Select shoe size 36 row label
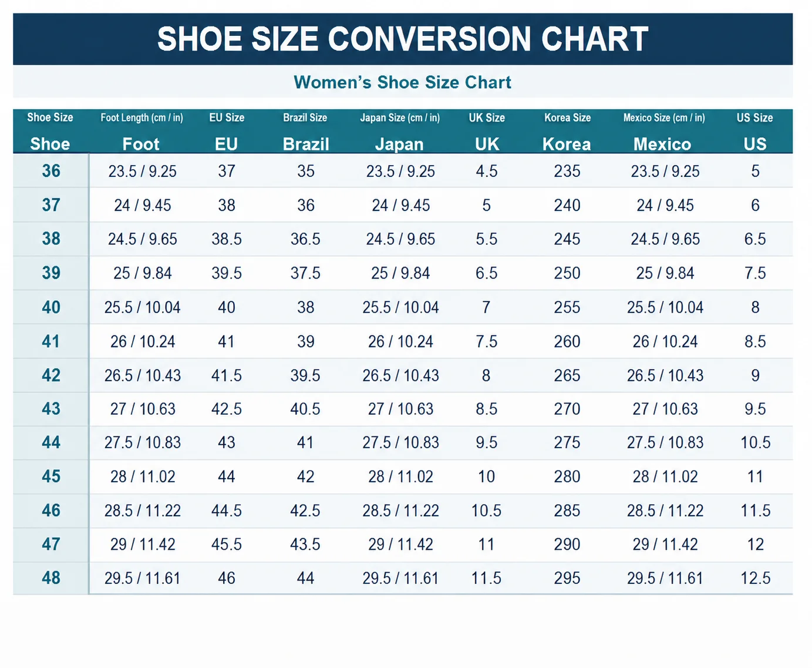Viewport: 812px width, 668px height. tap(51, 171)
